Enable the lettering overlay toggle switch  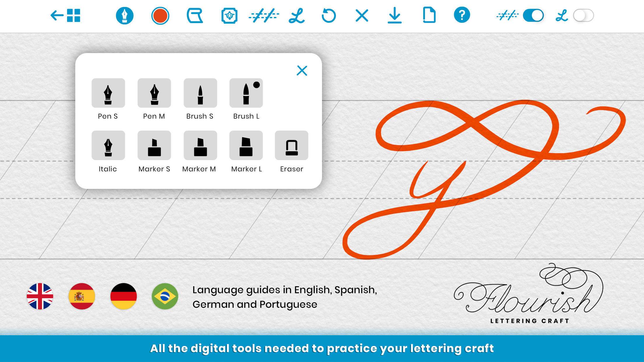tap(583, 15)
